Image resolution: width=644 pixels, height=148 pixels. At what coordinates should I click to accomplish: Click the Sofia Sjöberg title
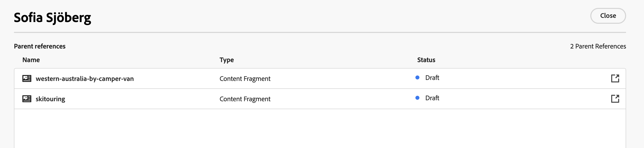pyautogui.click(x=52, y=18)
